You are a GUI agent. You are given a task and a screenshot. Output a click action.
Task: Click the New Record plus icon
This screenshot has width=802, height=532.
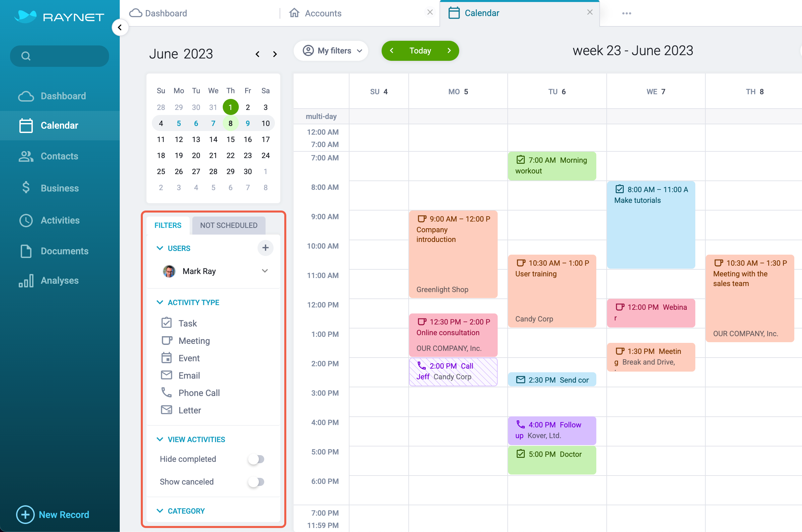(25, 514)
